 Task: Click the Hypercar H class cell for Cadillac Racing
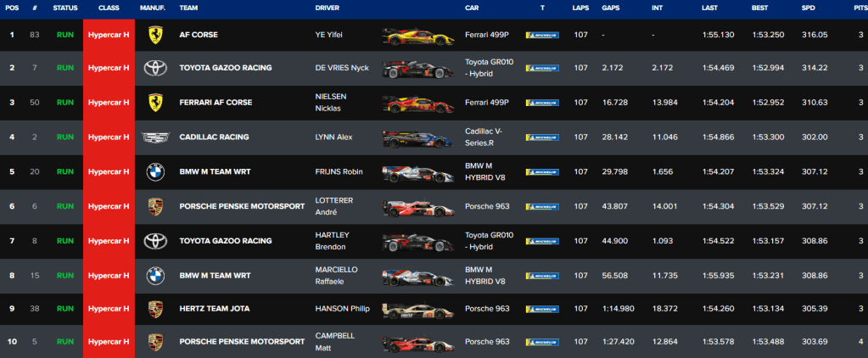point(109,137)
